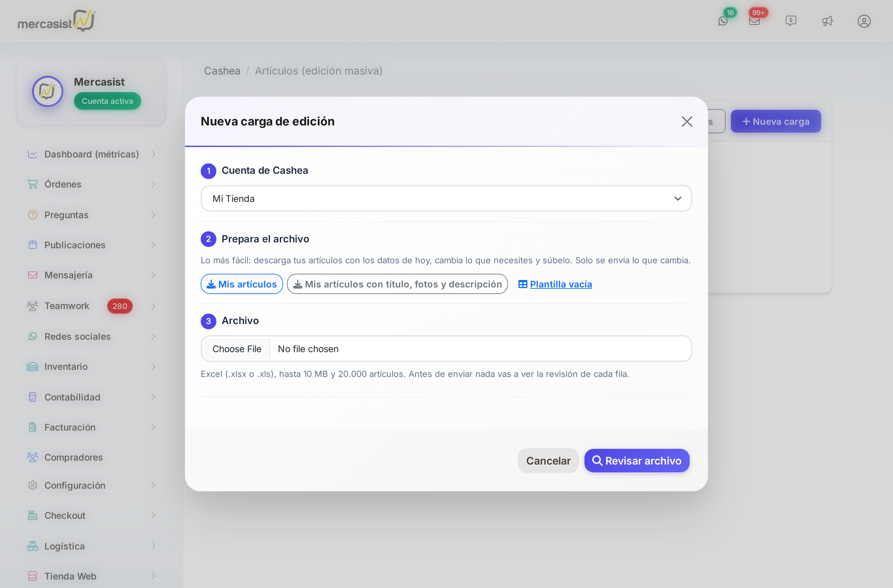The width and height of the screenshot is (893, 588).
Task: Click the Mensajería envelope icon
Action: 33,275
